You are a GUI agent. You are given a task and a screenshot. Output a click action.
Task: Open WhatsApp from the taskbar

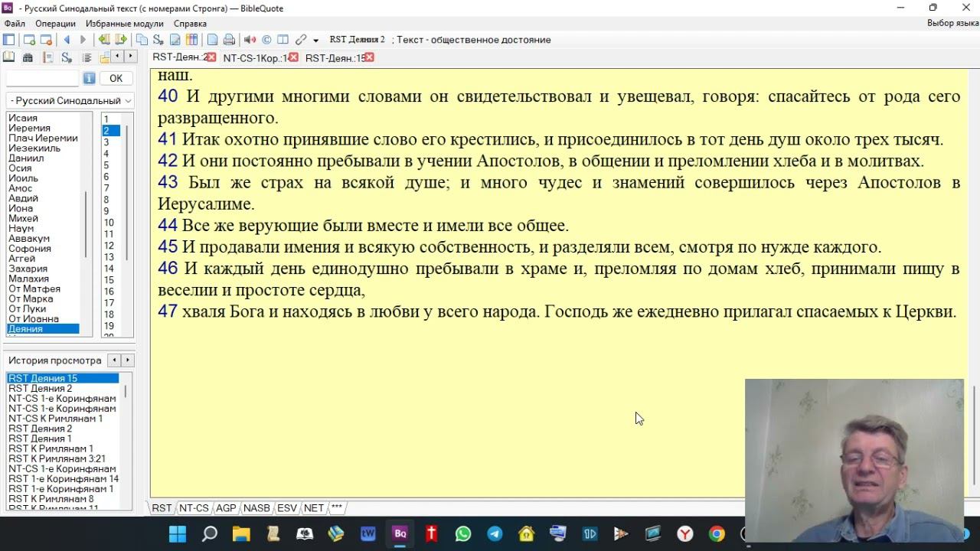pyautogui.click(x=463, y=533)
